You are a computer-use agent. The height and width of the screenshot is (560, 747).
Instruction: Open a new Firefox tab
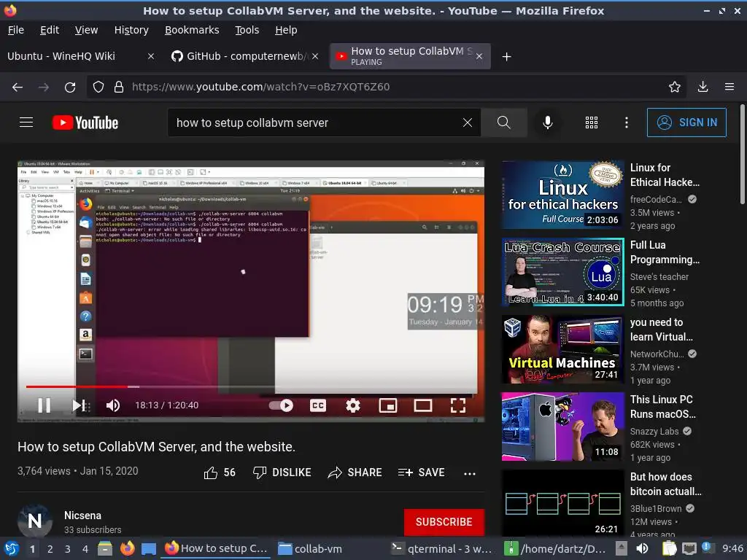click(x=506, y=57)
